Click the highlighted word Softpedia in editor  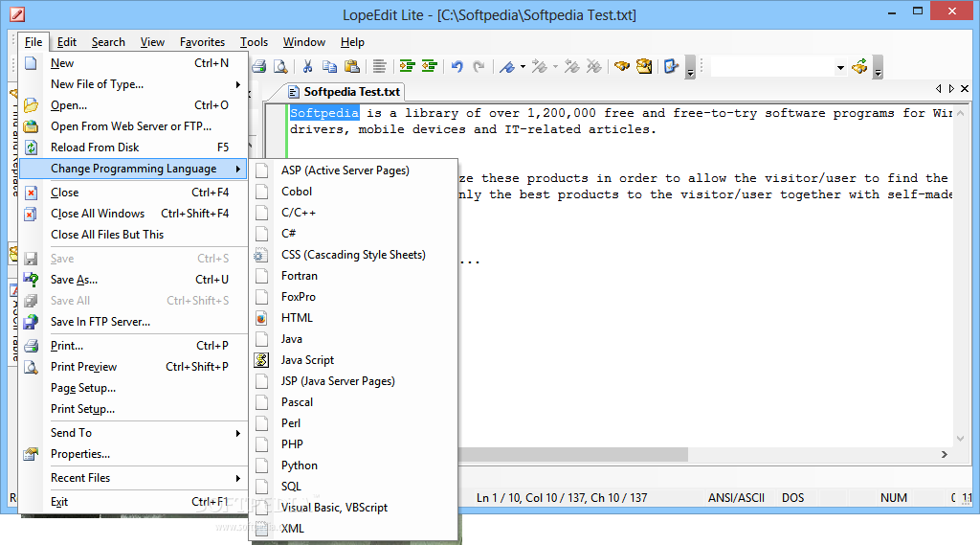[x=324, y=113]
